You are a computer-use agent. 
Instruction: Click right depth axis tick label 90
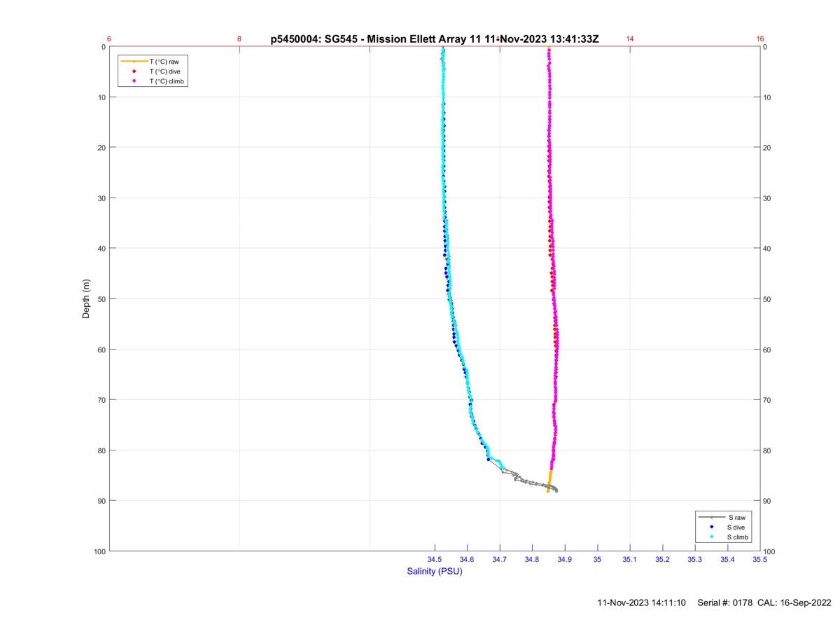(x=768, y=501)
